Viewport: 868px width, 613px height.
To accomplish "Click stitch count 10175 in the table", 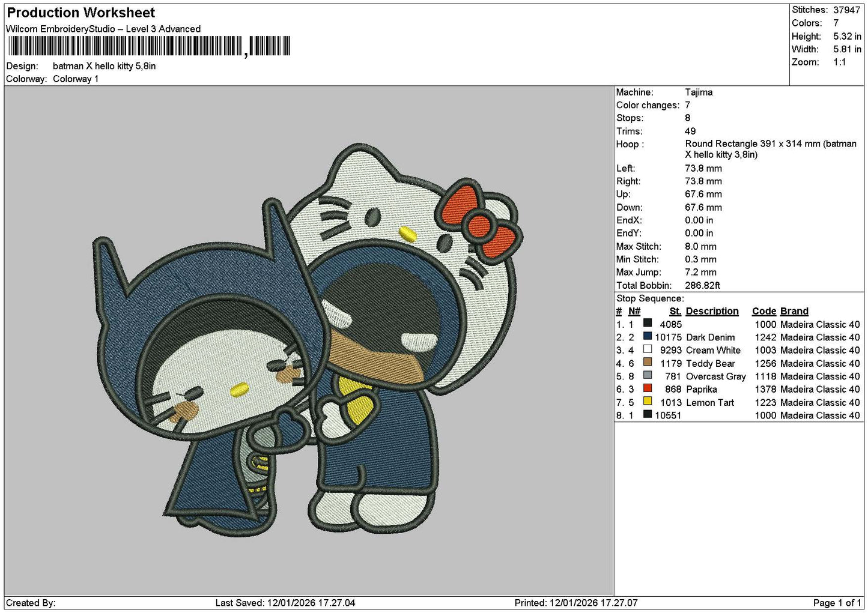I will click(669, 337).
